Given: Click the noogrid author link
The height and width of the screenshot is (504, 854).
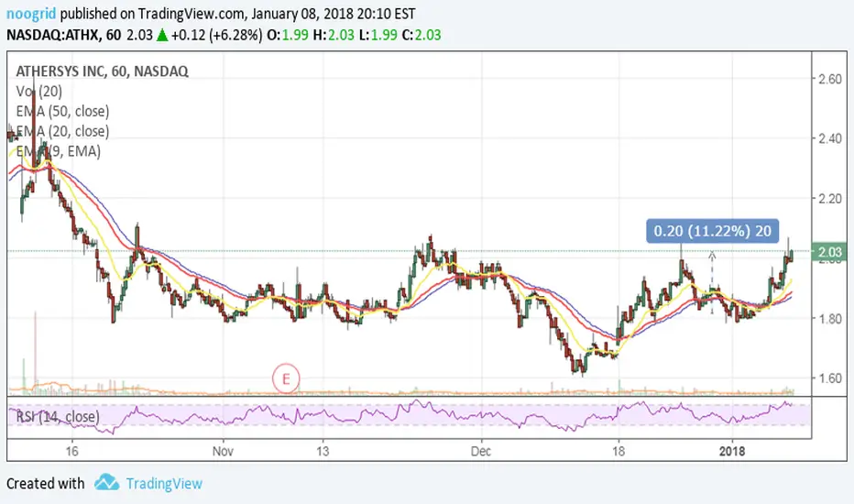Looking at the screenshot, I should tap(31, 14).
